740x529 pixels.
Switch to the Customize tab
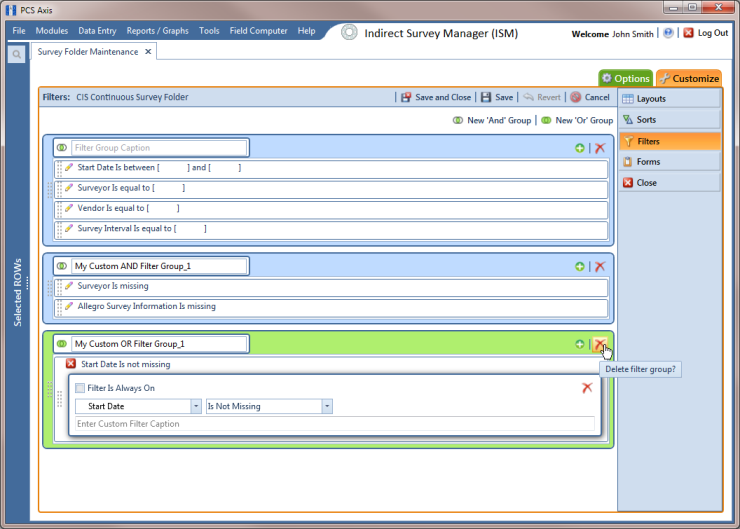click(689, 78)
